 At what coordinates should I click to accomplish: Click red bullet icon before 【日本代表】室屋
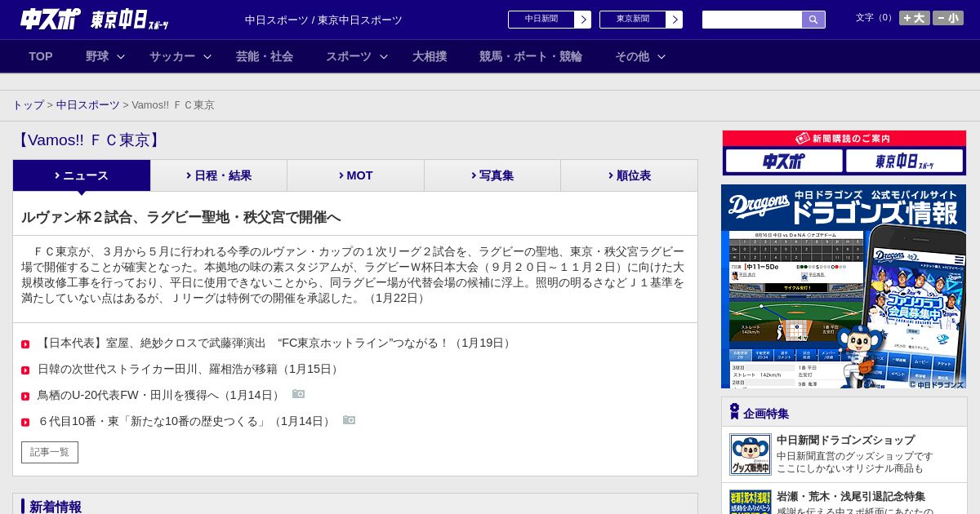coord(25,344)
